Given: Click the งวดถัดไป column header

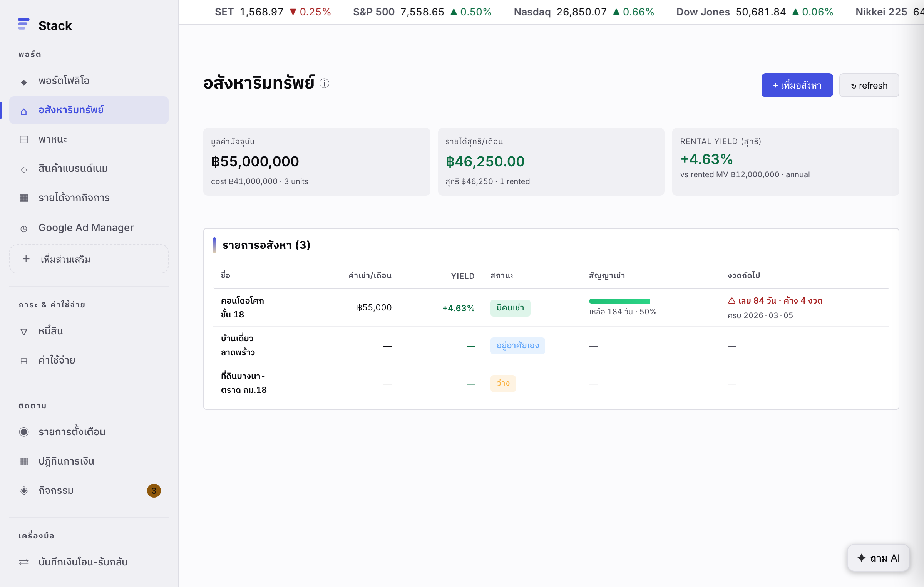Looking at the screenshot, I should click(744, 275).
